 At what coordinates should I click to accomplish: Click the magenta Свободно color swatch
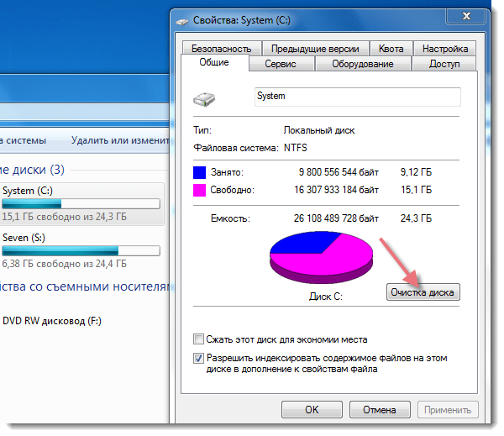199,190
